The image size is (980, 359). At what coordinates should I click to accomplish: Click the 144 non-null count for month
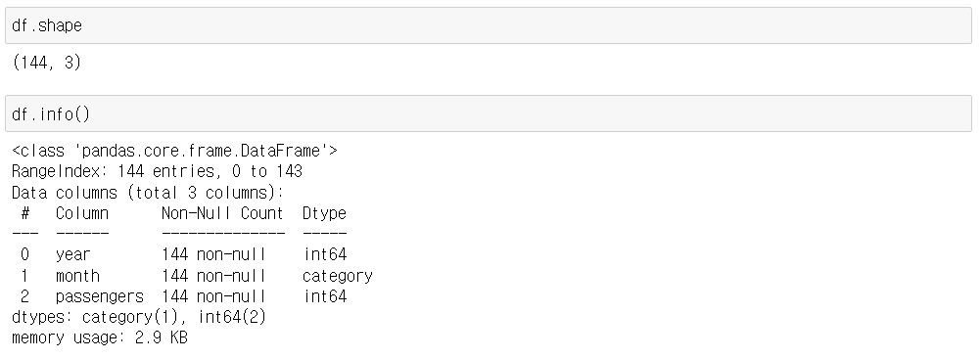(x=213, y=275)
